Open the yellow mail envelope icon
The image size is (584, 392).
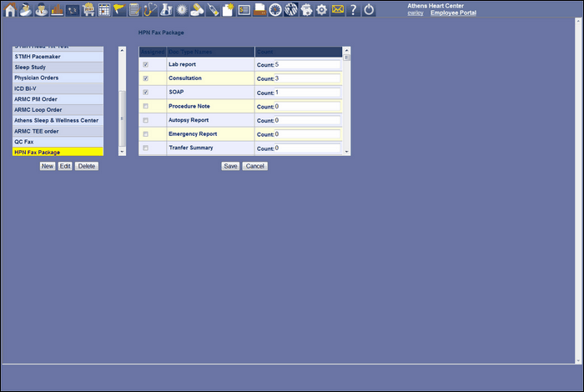click(337, 9)
